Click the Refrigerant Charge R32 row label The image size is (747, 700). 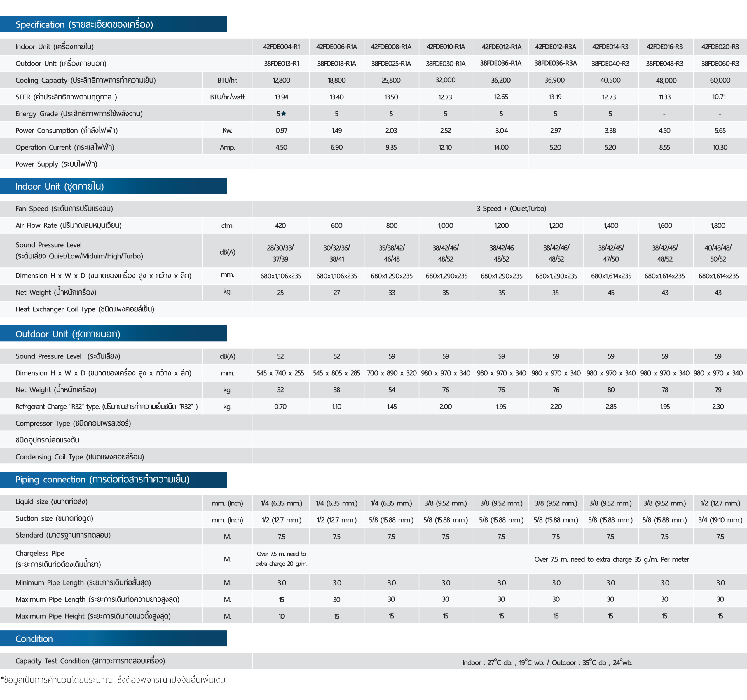[x=106, y=407]
